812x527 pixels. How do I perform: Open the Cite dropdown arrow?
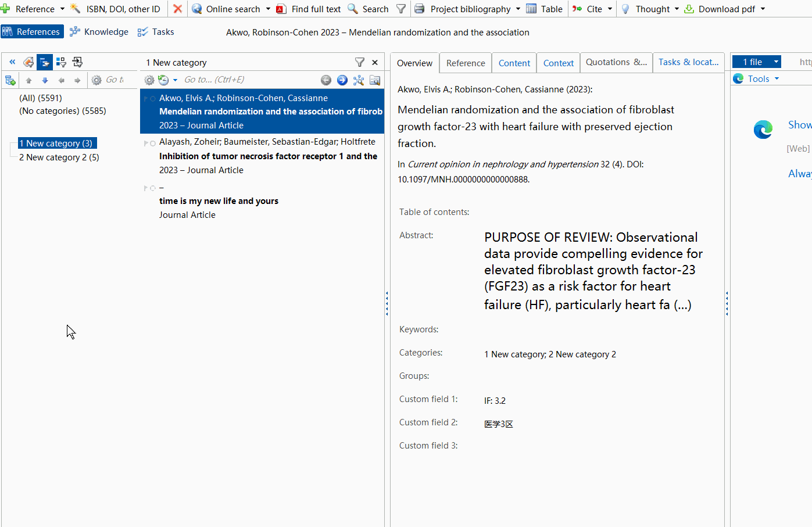[610, 9]
